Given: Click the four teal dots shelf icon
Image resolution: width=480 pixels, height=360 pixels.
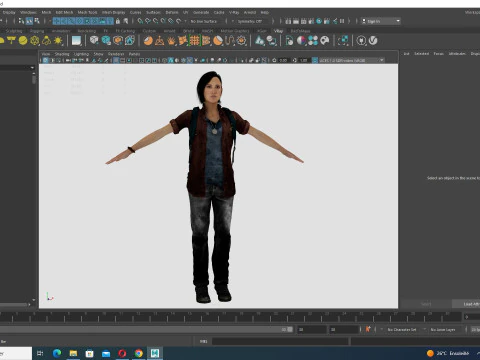Looking at the screenshot, I should (x=313, y=41).
